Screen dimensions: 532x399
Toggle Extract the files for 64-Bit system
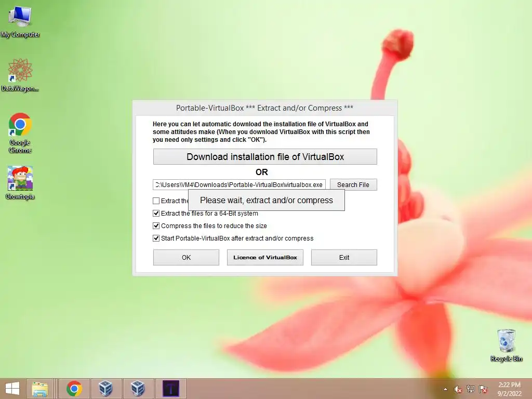coord(156,214)
